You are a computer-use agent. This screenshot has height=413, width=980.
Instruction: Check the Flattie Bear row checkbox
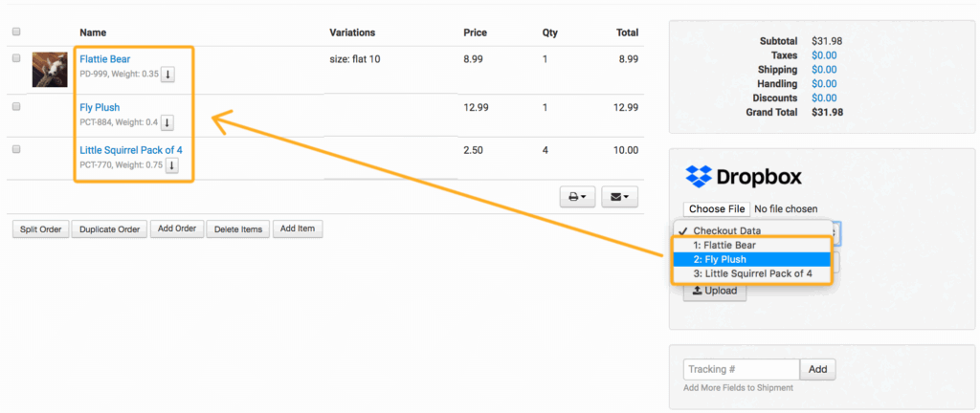[x=16, y=58]
